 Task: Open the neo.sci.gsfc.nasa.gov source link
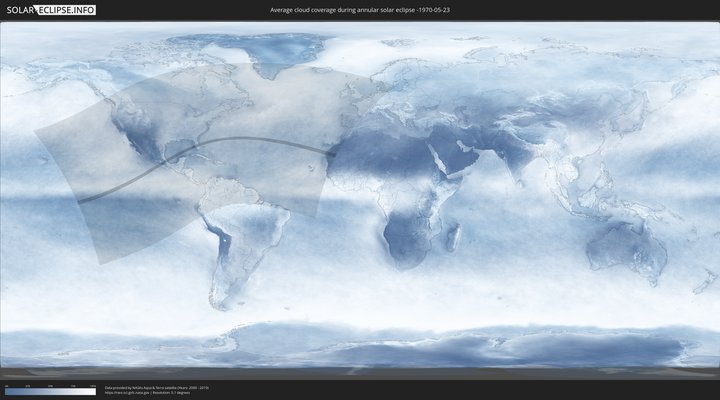(135, 392)
